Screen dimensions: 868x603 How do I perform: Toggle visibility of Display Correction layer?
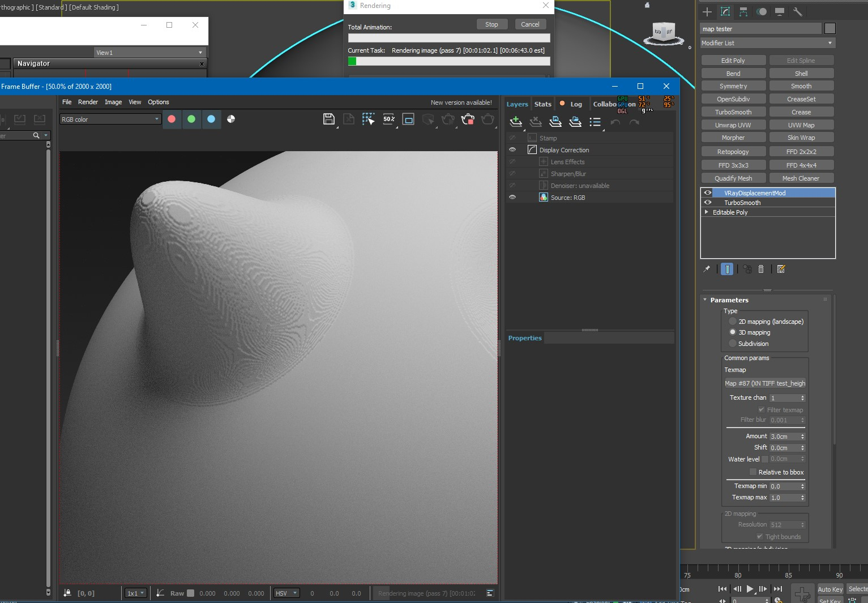tap(512, 150)
